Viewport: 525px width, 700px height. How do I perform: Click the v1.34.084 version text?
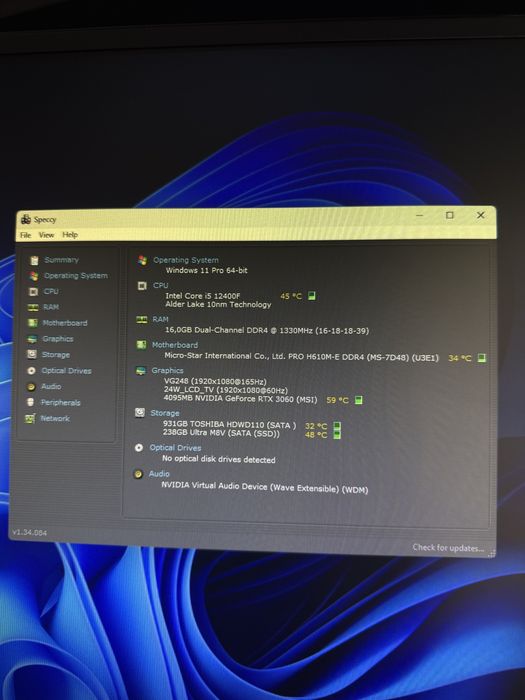(x=29, y=532)
